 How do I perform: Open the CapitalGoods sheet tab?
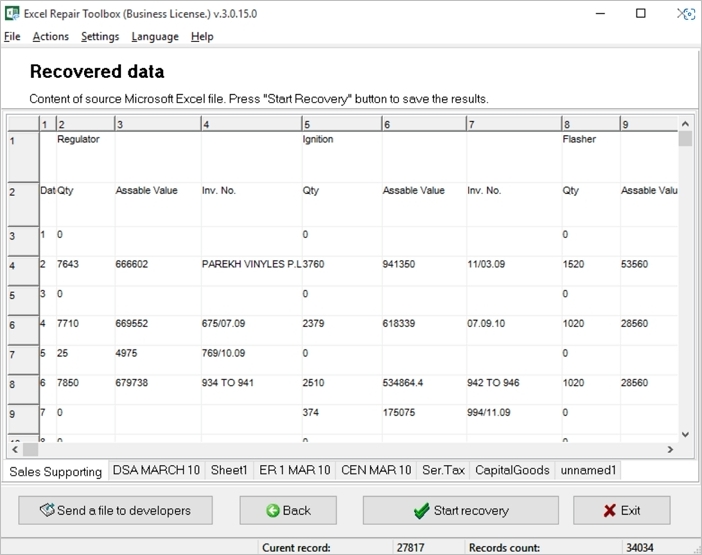click(513, 470)
